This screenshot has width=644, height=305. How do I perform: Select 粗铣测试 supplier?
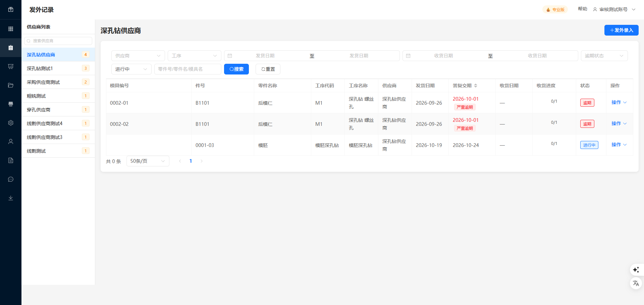pos(58,96)
